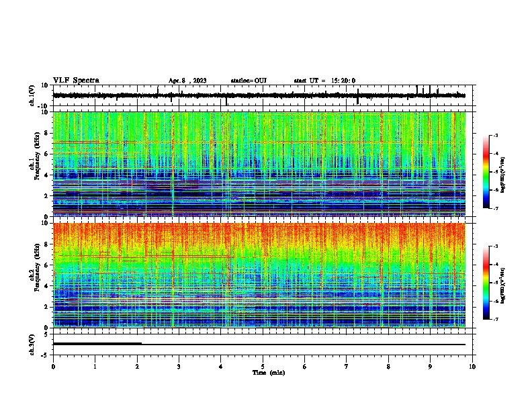532x411 pixels.
Task: Click the ch.2 spectrogram color bar
Action: pos(486,283)
